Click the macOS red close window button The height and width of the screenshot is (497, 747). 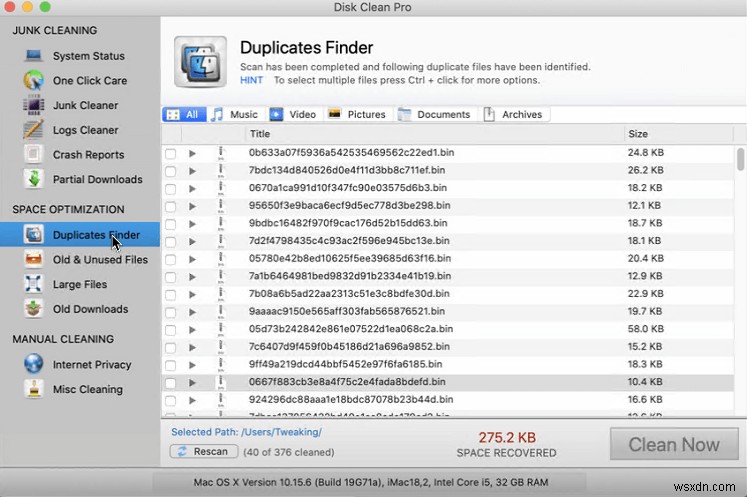[10, 7]
